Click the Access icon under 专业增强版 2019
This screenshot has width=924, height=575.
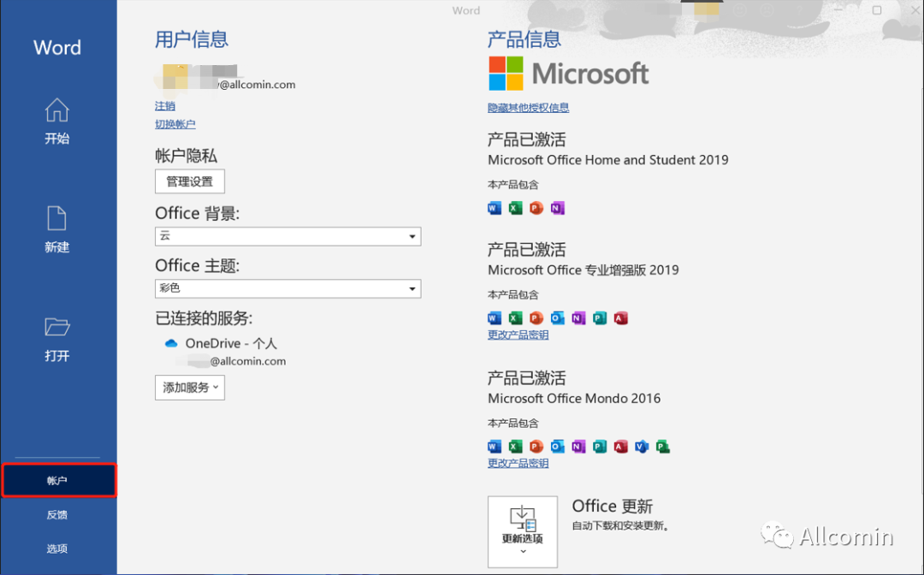620,318
